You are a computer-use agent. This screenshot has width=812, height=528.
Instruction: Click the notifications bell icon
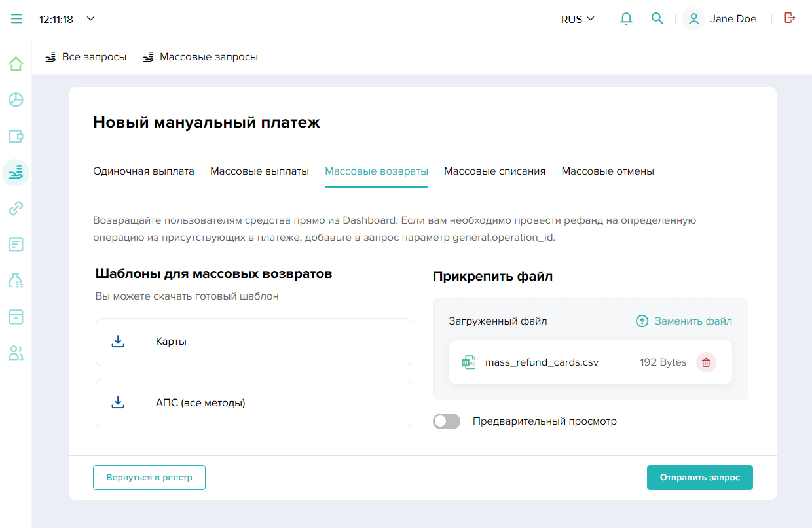[626, 19]
